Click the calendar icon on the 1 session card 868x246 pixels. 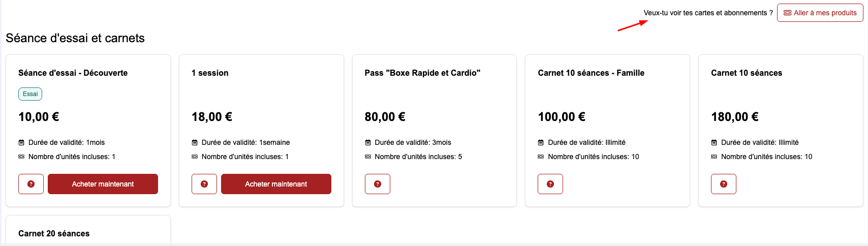[x=195, y=143]
